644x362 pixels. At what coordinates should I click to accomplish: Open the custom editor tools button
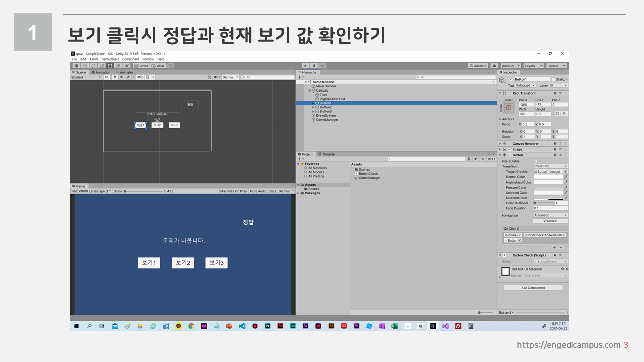click(127, 66)
